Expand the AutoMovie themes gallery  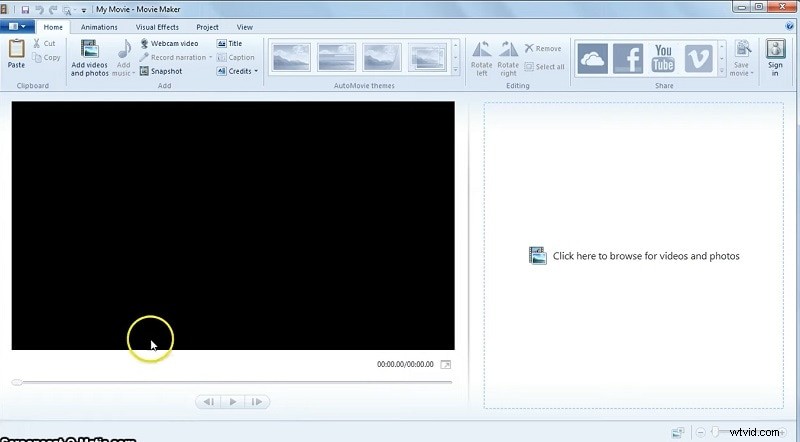pos(456,71)
